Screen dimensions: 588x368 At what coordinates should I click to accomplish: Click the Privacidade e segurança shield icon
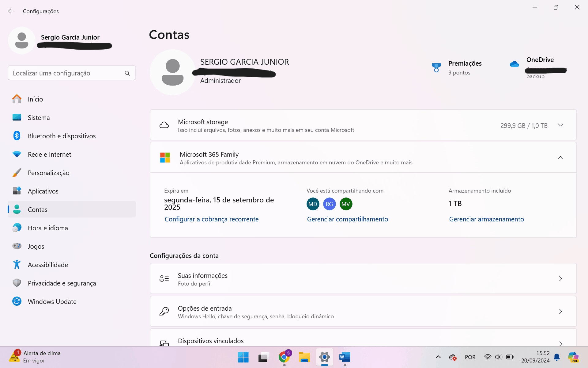click(17, 283)
